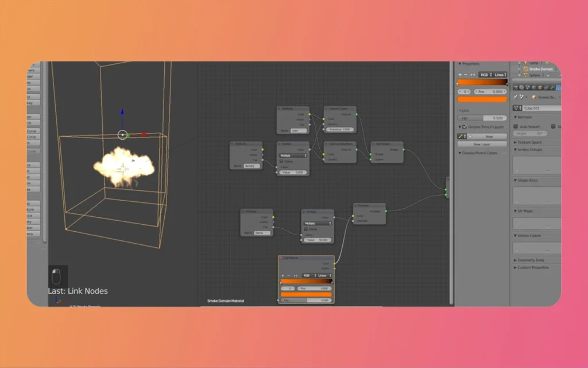Click the Strength input socket on Emission node
The width and height of the screenshot is (588, 368).
353,221
